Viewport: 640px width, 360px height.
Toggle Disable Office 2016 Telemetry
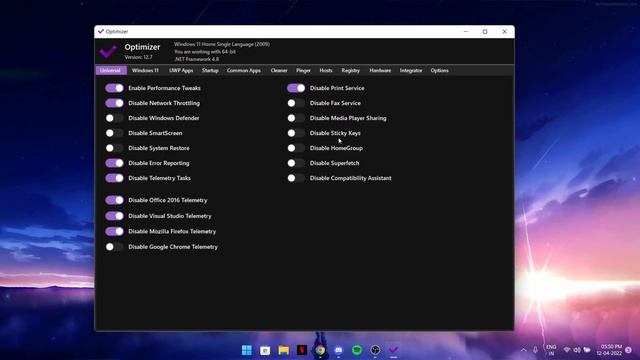[x=114, y=200]
